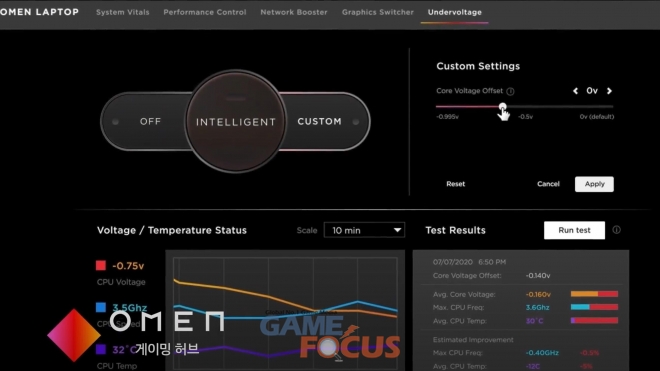Click the blue CPU Speed legend square
This screenshot has height=371, width=660.
tap(101, 307)
